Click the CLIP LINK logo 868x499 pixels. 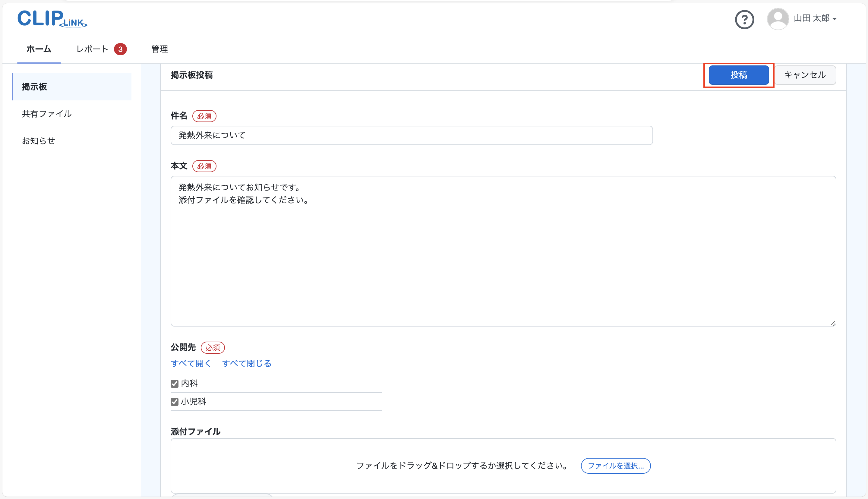[x=52, y=19]
